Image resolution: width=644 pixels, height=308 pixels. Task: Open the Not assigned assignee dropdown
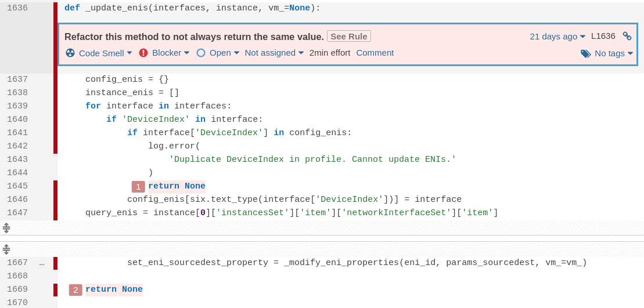coord(274,53)
